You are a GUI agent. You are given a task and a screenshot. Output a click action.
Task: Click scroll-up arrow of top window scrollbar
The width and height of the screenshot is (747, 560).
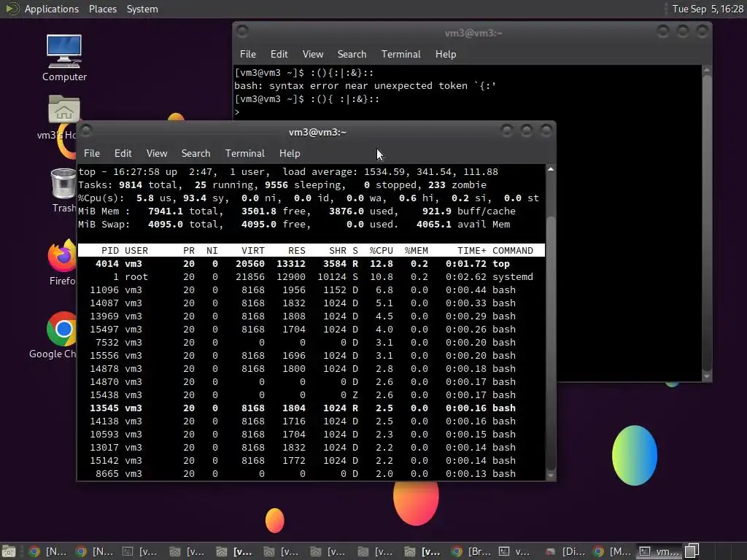point(551,169)
